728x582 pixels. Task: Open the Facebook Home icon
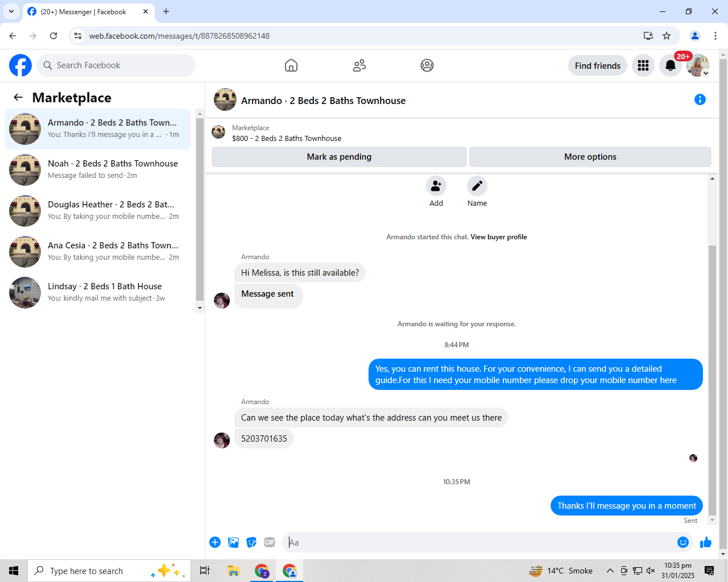(x=291, y=65)
